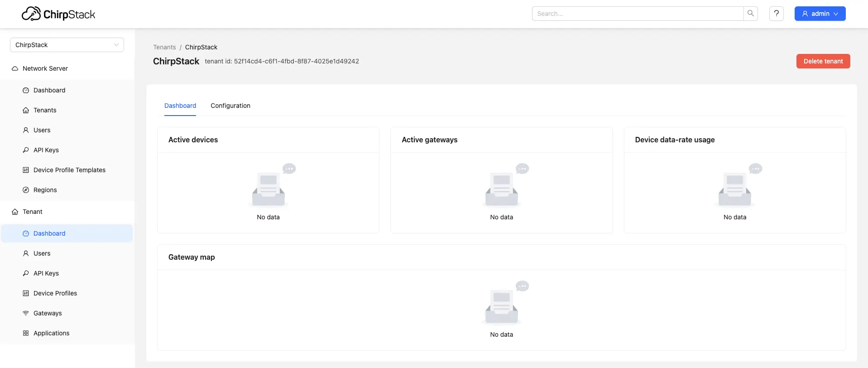This screenshot has height=368, width=868.
Task: Click the tenant id text
Action: [x=282, y=61]
